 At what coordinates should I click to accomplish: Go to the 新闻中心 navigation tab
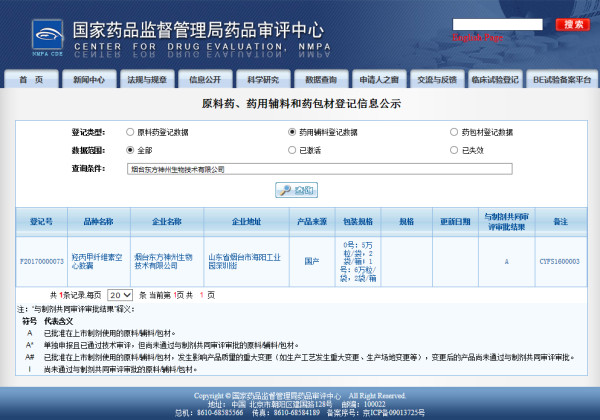tap(89, 79)
